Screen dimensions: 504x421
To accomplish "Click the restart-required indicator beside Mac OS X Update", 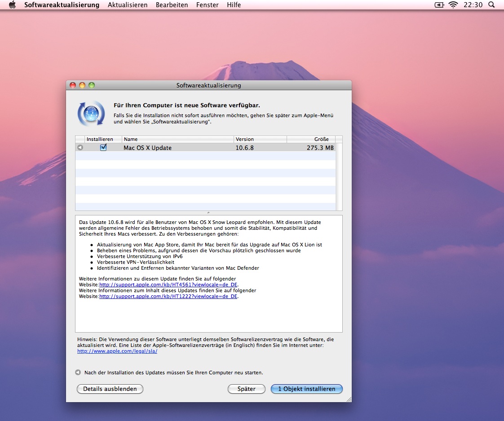I will (80, 147).
